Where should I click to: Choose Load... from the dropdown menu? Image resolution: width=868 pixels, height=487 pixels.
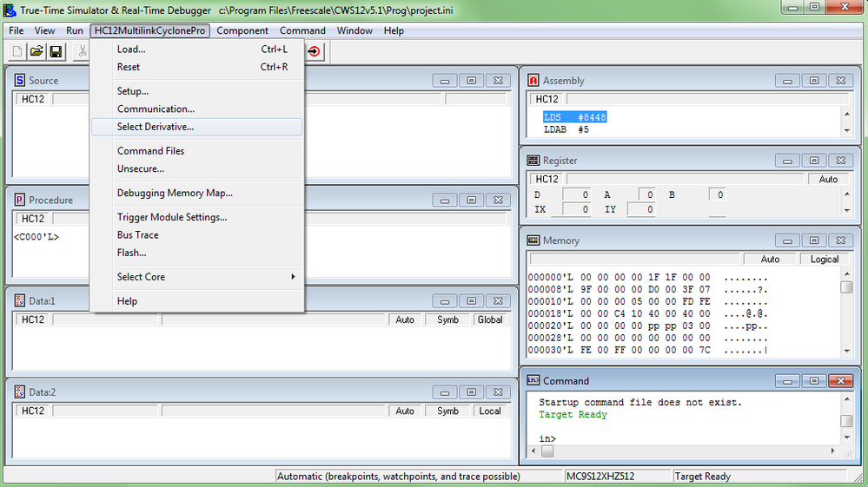196,49
